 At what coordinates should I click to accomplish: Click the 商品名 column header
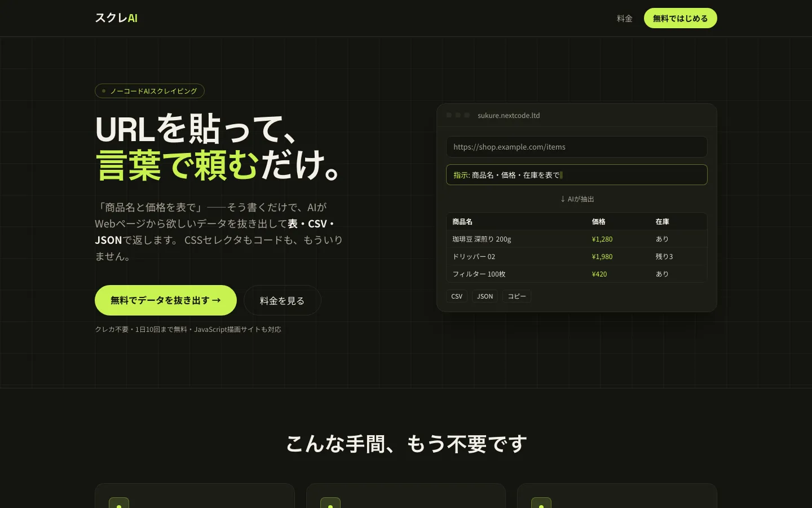[x=462, y=222]
